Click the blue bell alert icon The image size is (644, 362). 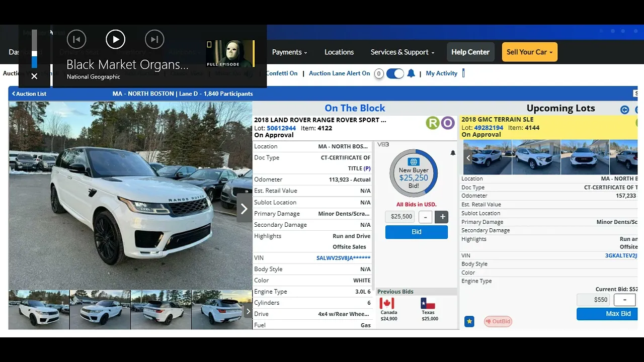411,73
